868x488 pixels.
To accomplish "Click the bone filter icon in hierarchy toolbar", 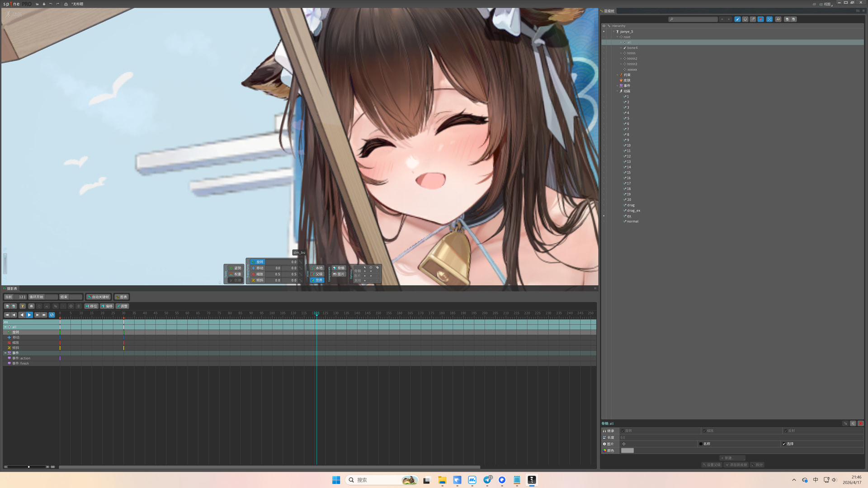I will point(737,19).
